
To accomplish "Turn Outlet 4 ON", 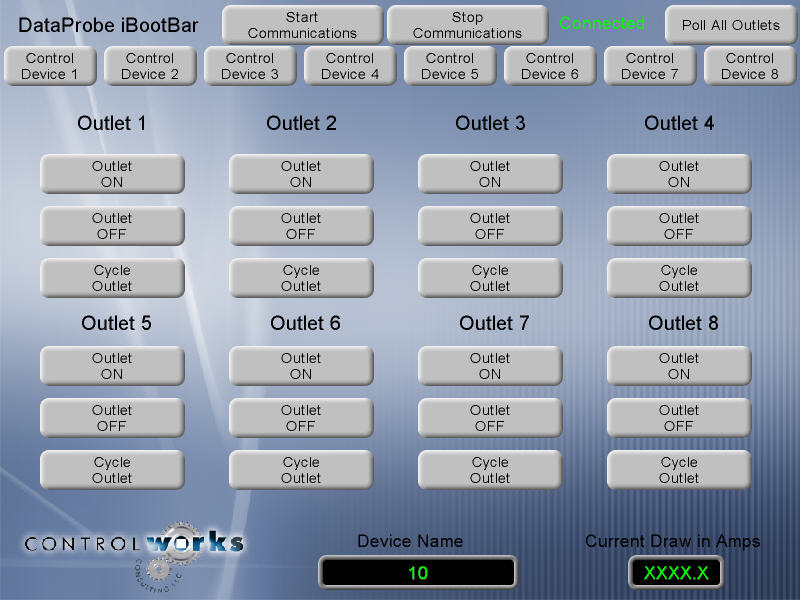I will click(679, 174).
